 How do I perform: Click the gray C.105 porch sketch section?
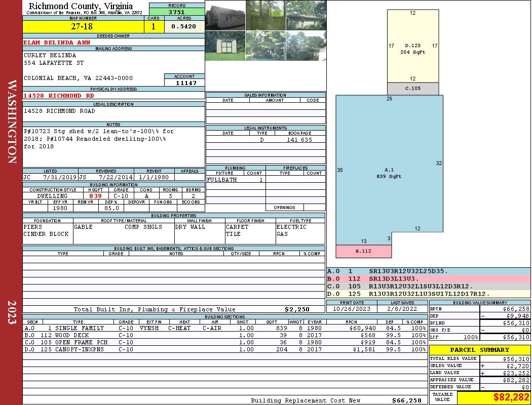click(412, 89)
